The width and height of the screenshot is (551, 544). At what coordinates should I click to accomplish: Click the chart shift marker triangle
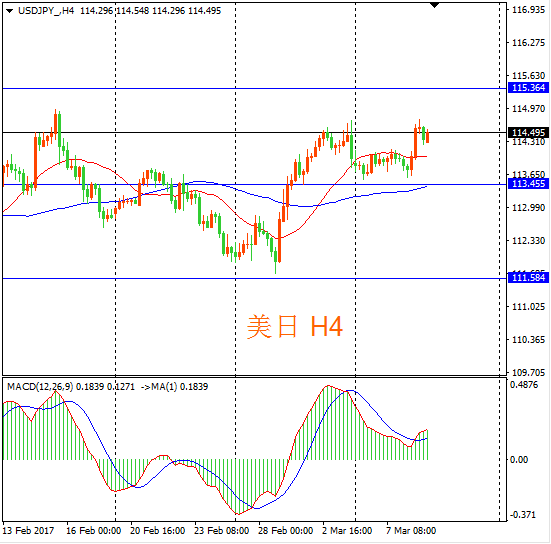pyautogui.click(x=435, y=5)
